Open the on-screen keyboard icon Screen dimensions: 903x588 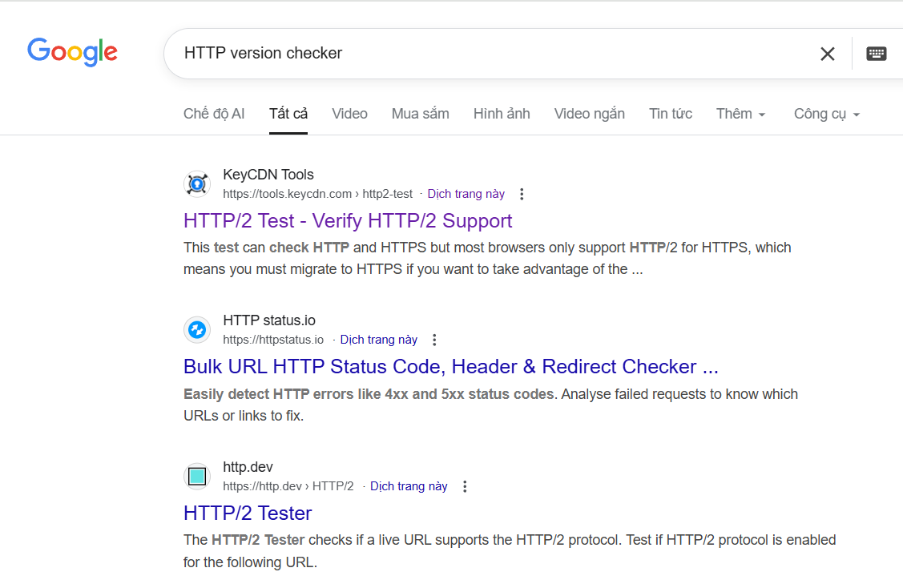coord(876,54)
